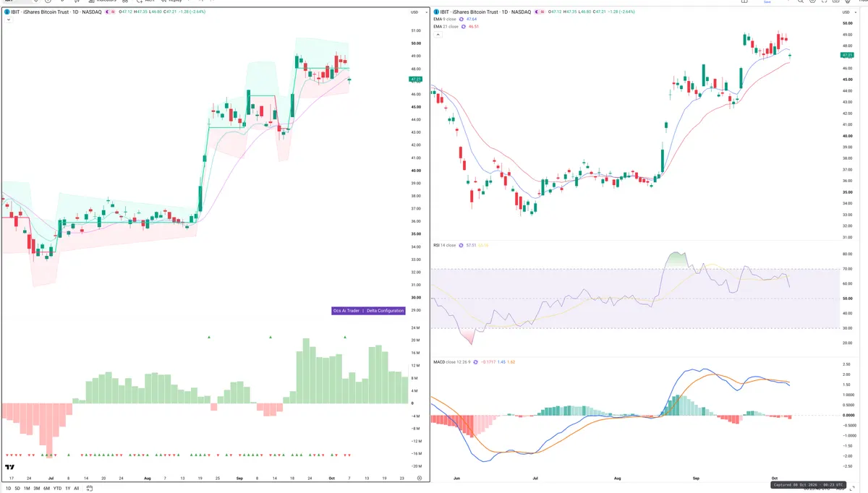Select the All time range
This screenshot has height=493, width=868.
[77, 488]
